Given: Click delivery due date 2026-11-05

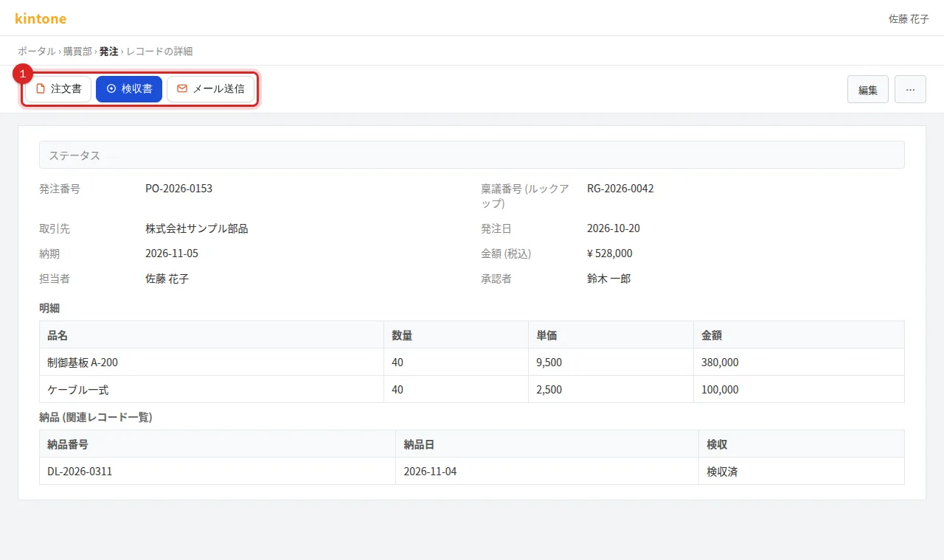Looking at the screenshot, I should [172, 253].
